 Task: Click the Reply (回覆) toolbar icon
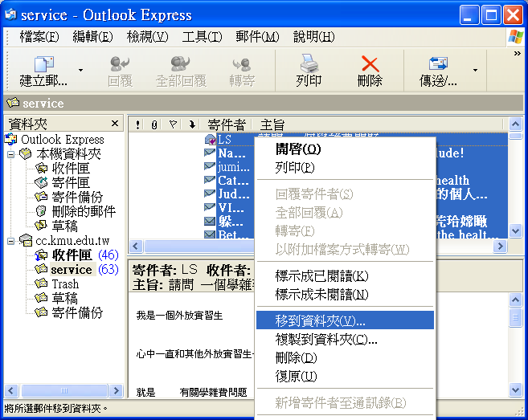click(120, 63)
